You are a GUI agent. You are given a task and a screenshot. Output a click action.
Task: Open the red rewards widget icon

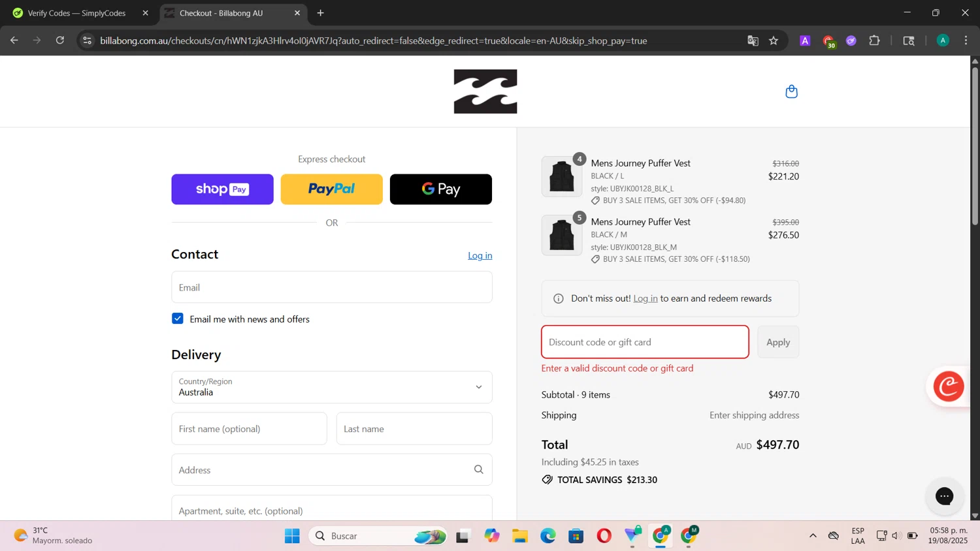tap(949, 386)
